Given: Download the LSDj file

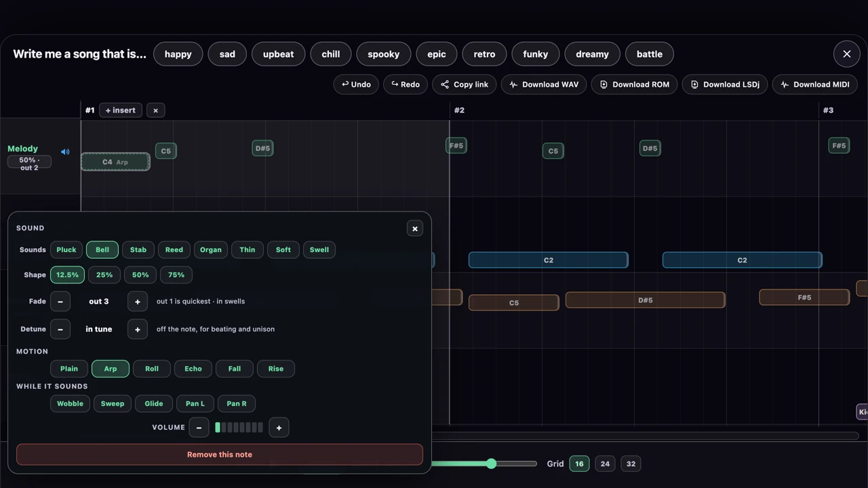Looking at the screenshot, I should 725,85.
